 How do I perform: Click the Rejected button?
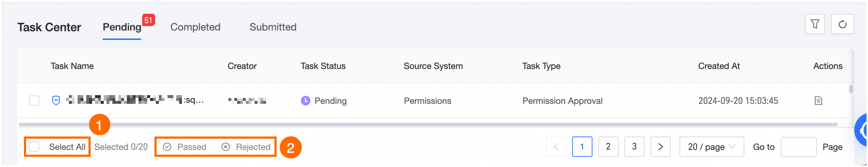pyautogui.click(x=246, y=147)
